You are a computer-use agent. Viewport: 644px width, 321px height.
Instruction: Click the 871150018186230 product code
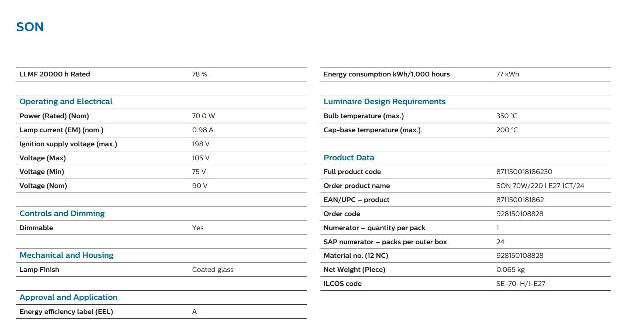click(x=524, y=172)
